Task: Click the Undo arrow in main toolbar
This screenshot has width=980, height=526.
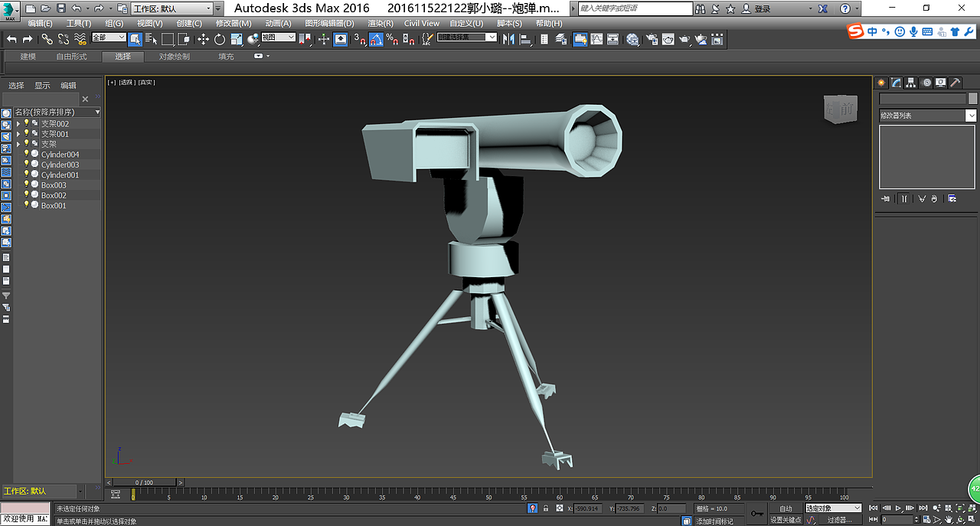Action: click(x=11, y=39)
